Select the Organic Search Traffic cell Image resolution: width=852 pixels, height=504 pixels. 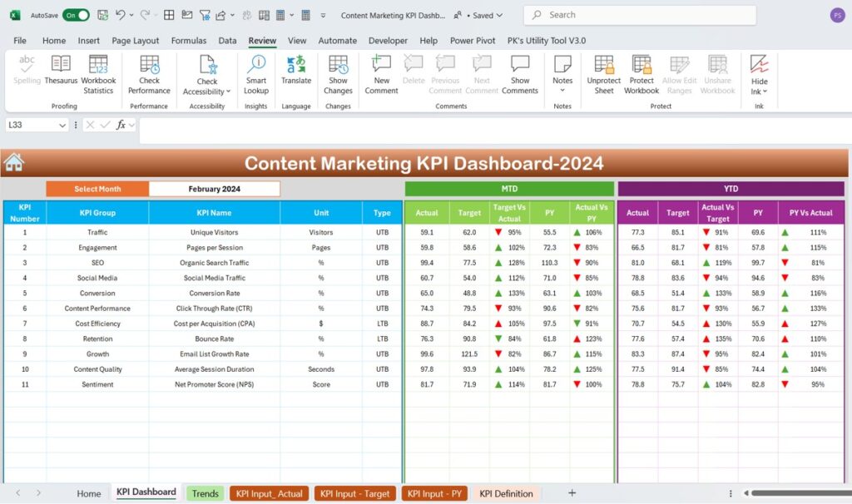point(214,263)
